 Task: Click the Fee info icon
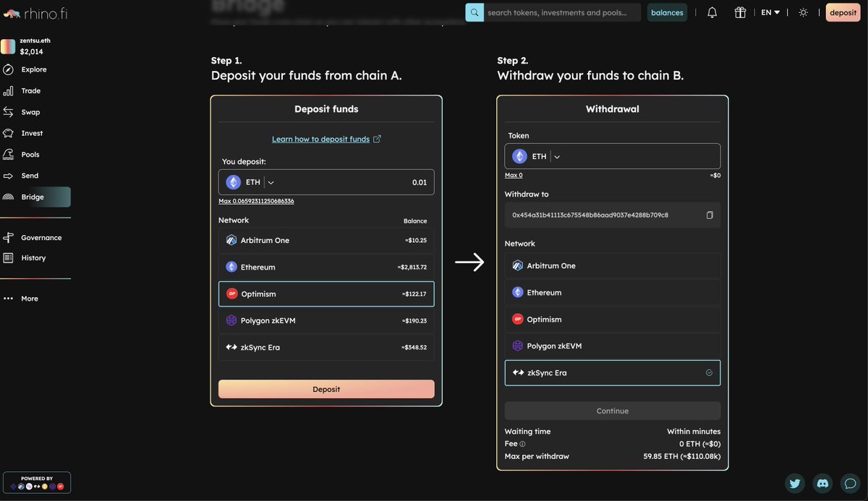coord(522,444)
